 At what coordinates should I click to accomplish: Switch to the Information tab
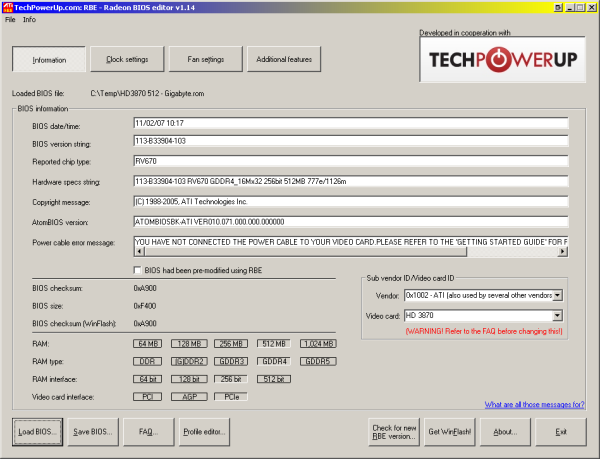coord(49,59)
